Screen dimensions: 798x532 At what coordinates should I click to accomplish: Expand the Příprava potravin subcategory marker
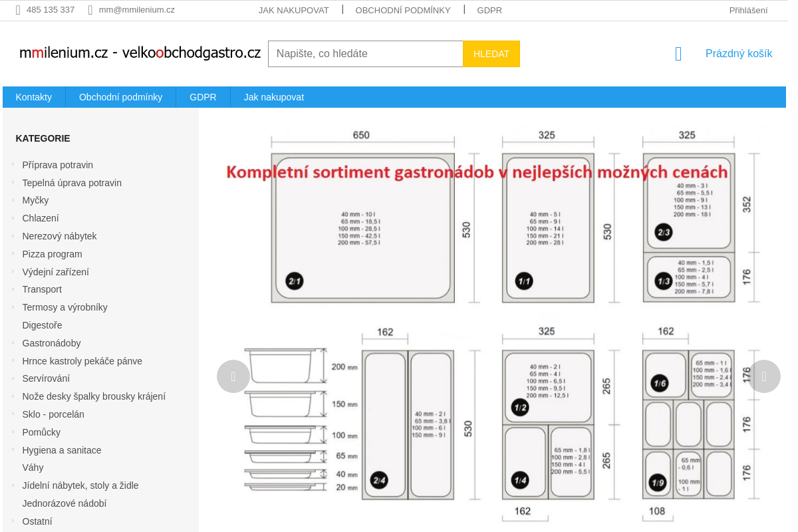[13, 165]
